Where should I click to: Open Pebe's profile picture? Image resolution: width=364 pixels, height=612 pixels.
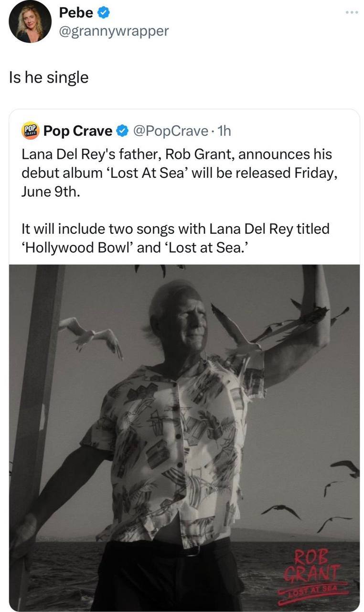(x=30, y=22)
